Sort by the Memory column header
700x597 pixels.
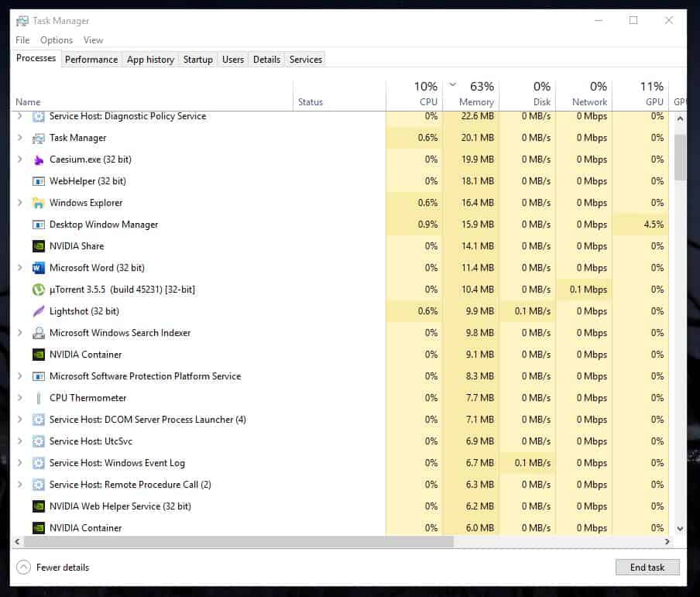click(471, 95)
